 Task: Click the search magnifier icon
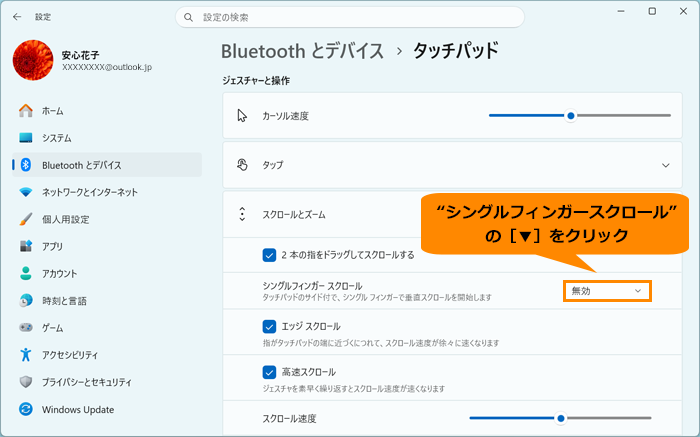click(x=188, y=17)
